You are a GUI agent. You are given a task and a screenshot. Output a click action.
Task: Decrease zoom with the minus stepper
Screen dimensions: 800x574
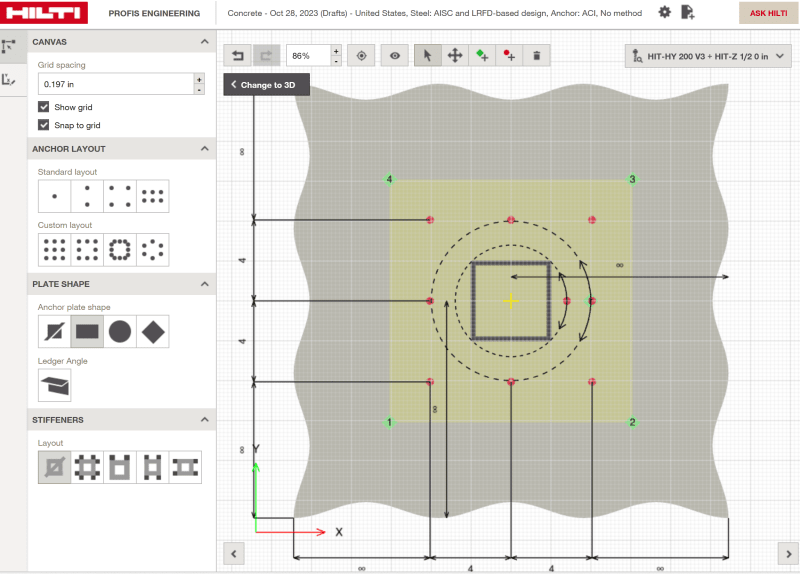click(336, 61)
